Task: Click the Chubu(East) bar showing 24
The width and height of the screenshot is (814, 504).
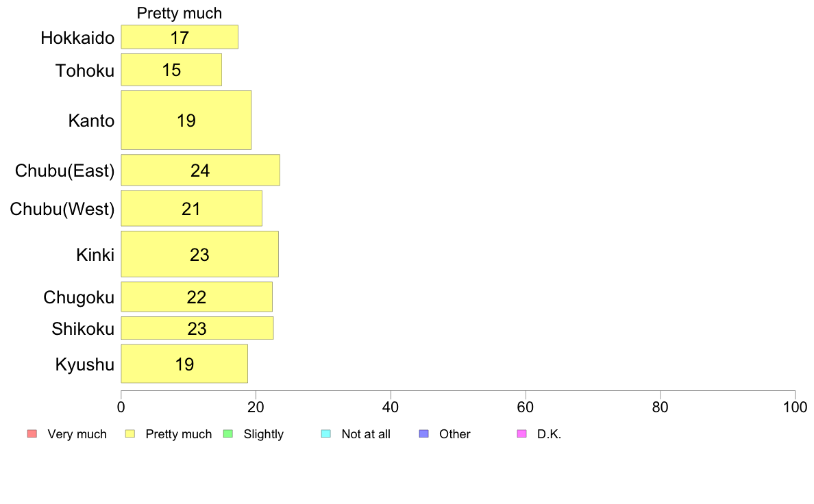Action: (x=200, y=171)
